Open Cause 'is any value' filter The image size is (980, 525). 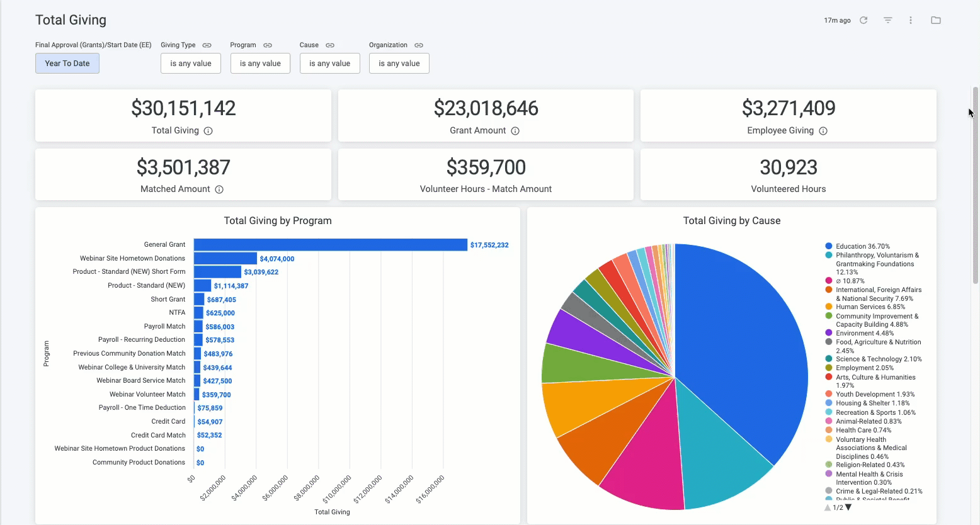click(x=329, y=64)
